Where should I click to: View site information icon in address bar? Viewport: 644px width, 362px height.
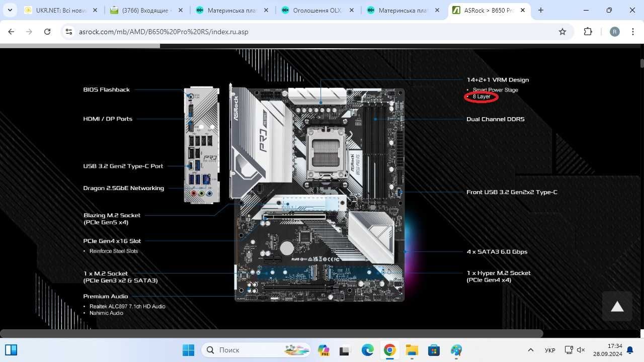tap(69, 32)
